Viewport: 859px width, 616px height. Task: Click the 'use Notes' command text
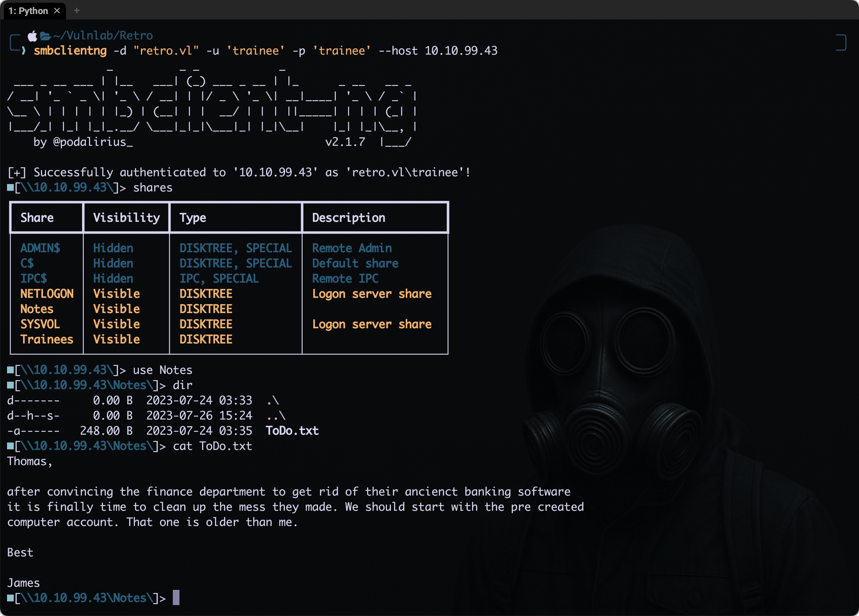click(x=163, y=370)
